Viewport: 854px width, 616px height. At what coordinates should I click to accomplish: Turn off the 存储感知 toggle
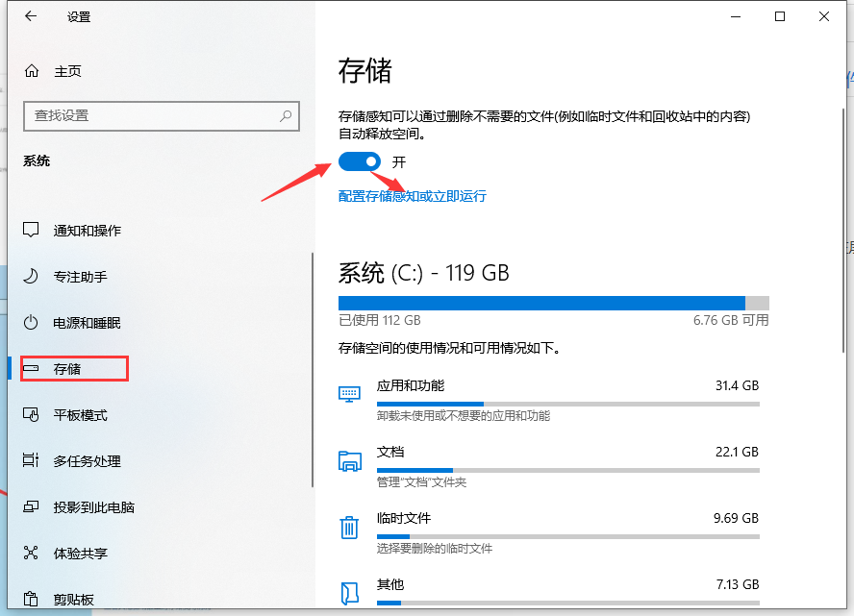[x=360, y=161]
